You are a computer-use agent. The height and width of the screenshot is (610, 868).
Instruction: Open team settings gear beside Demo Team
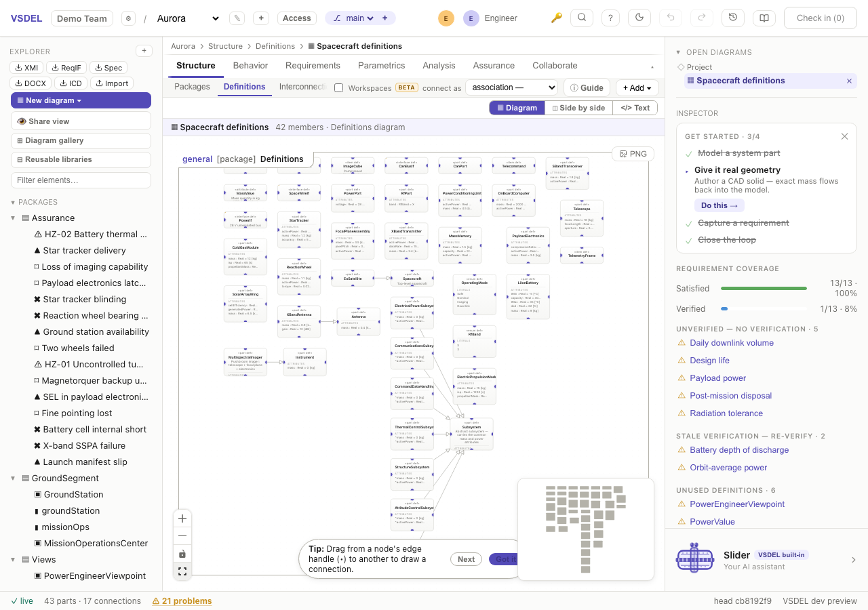128,18
